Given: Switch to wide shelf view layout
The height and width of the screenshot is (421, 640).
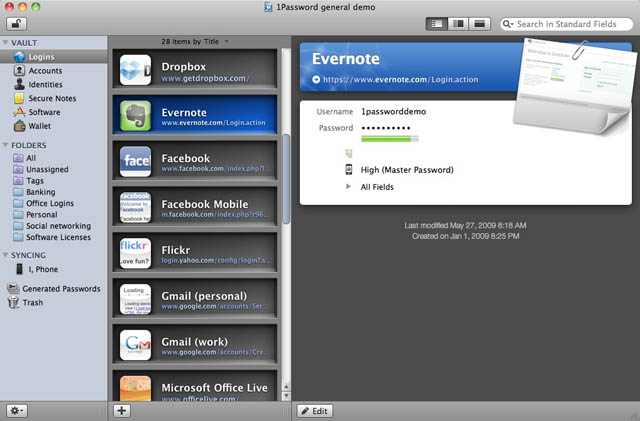Looking at the screenshot, I should click(x=480, y=24).
